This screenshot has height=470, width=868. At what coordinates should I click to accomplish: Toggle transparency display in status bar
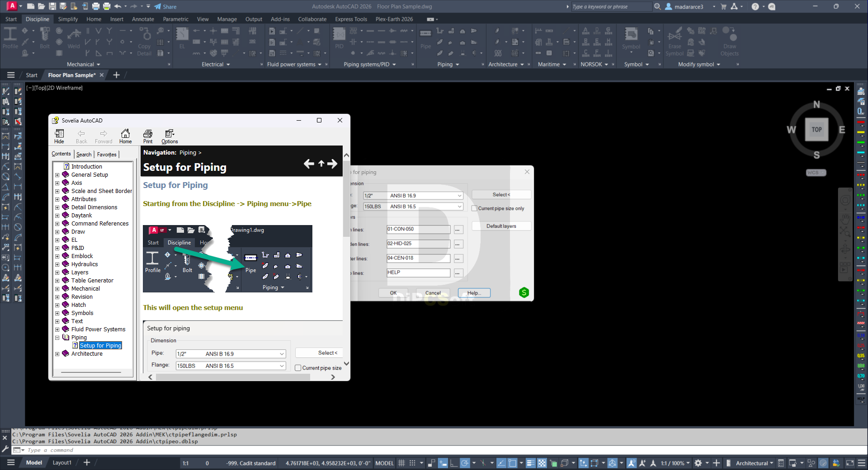click(542, 463)
